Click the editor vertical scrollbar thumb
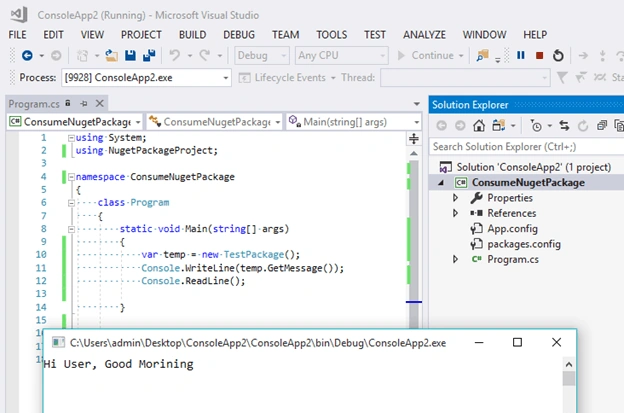 pos(414,244)
